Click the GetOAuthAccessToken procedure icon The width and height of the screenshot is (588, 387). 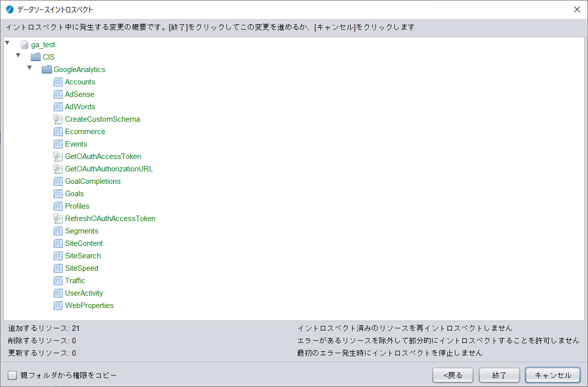[58, 156]
